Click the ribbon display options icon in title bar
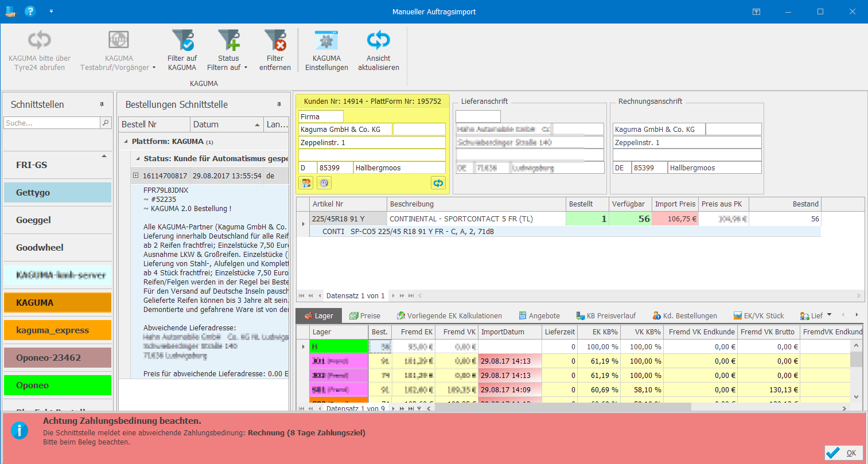The width and height of the screenshot is (868, 464). pos(757,11)
